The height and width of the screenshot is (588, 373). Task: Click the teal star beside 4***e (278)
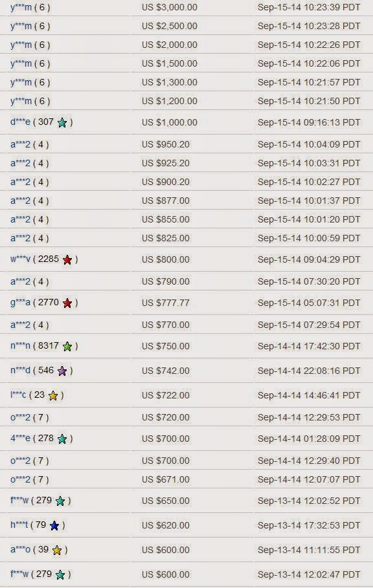point(62,439)
